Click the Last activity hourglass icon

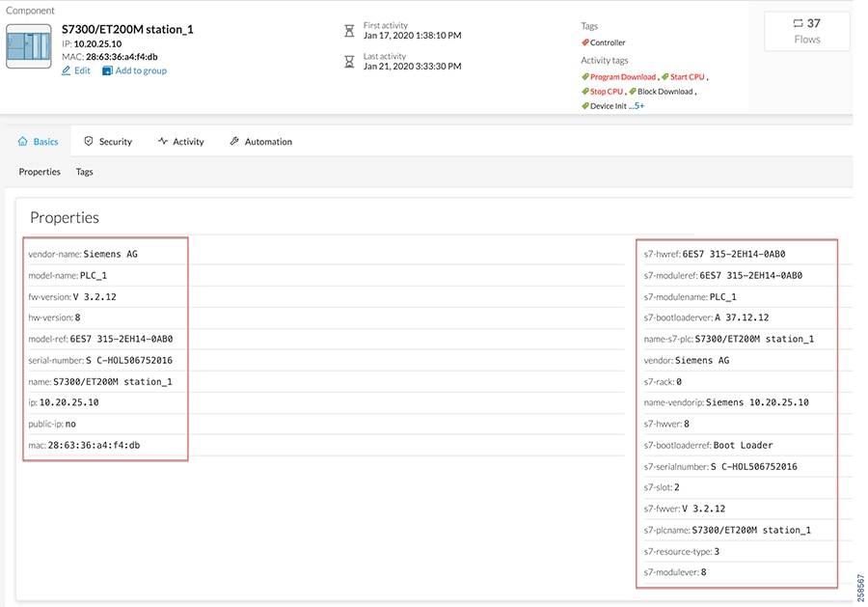(349, 62)
